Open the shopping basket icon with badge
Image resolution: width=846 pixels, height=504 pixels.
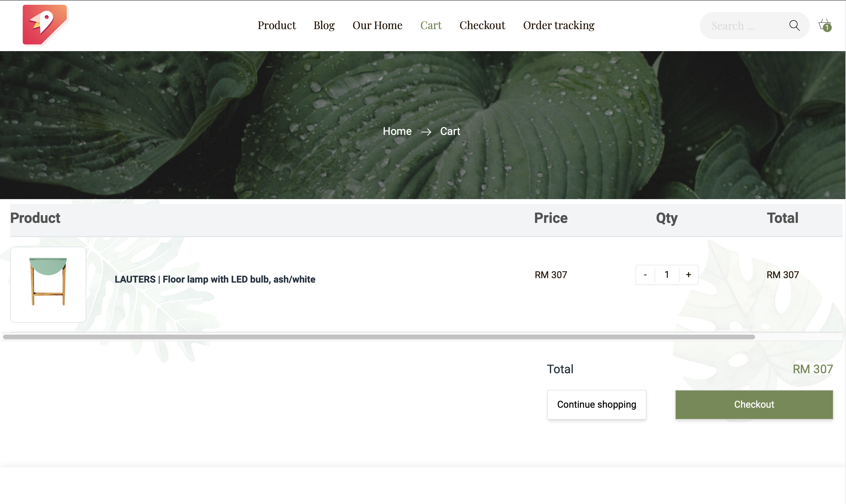point(824,25)
